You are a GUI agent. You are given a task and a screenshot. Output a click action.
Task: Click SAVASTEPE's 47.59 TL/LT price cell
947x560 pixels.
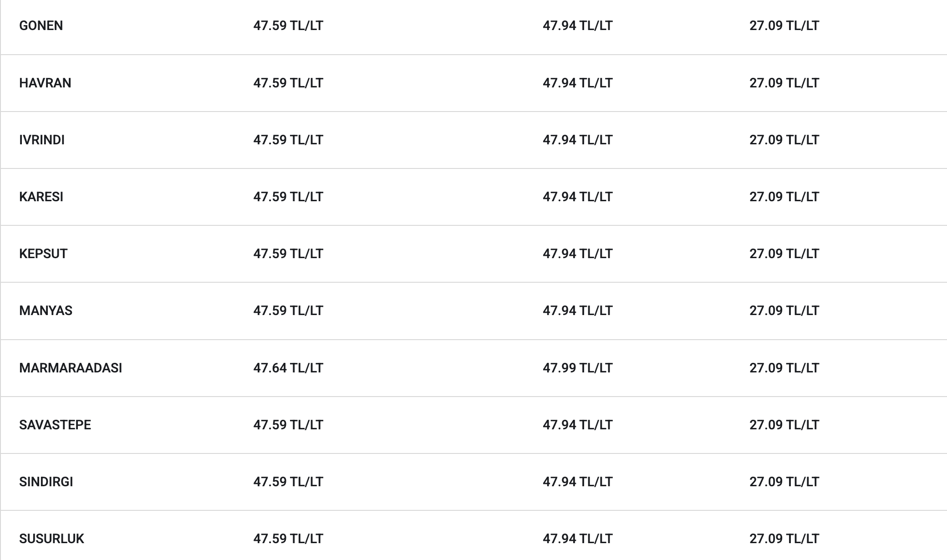[x=288, y=425]
